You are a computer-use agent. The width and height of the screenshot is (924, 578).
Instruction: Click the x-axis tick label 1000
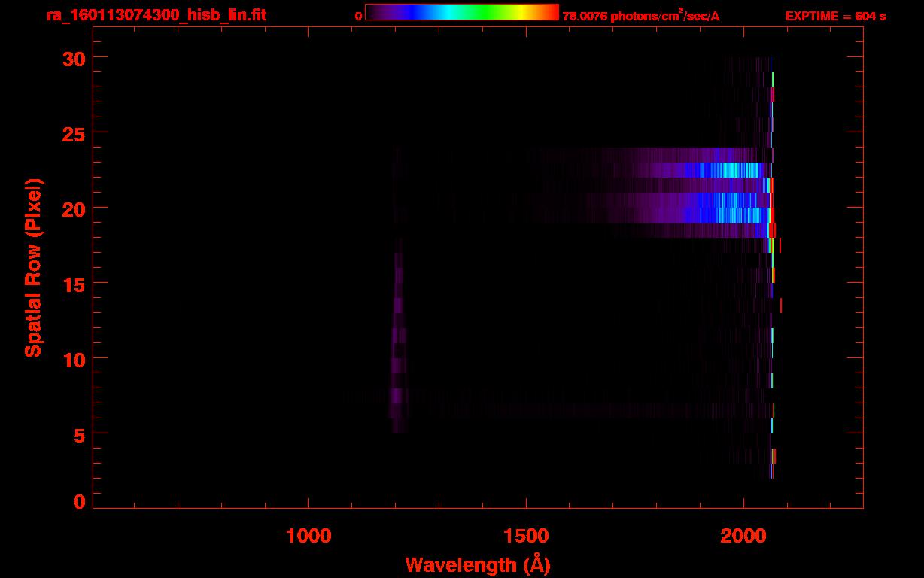(x=309, y=536)
